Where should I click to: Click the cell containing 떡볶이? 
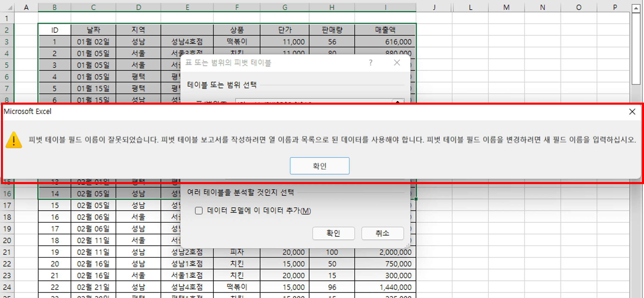click(237, 42)
